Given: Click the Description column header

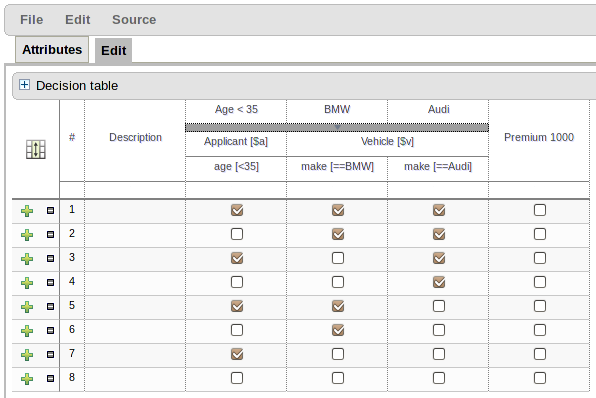Looking at the screenshot, I should point(135,137).
